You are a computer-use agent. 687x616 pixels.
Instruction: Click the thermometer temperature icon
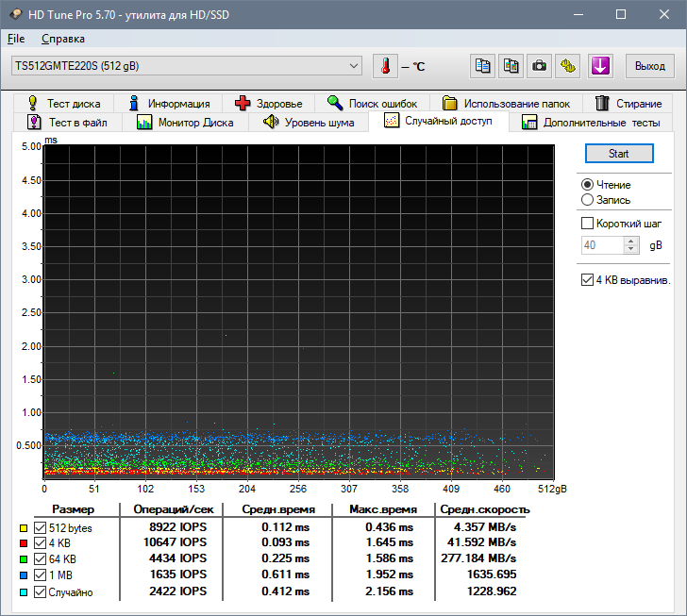385,67
